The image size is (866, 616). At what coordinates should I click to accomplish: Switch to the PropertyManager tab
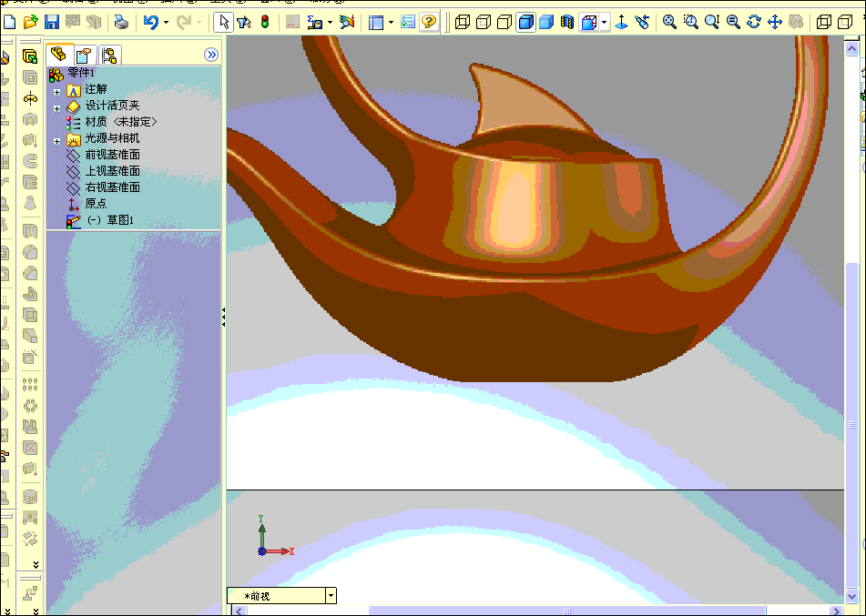pyautogui.click(x=84, y=56)
